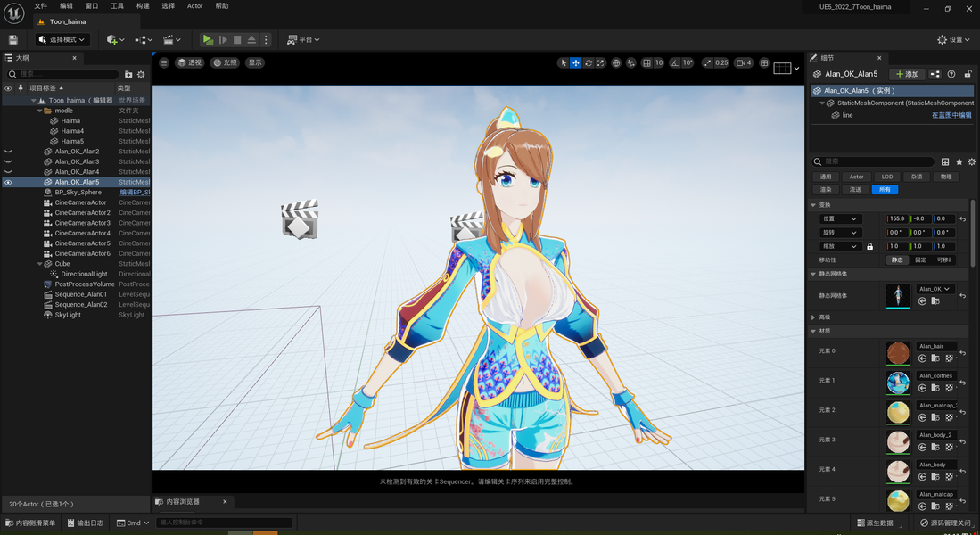The image size is (980, 535).
Task: Collapse the Toon_haima world root
Action: pyautogui.click(x=34, y=100)
